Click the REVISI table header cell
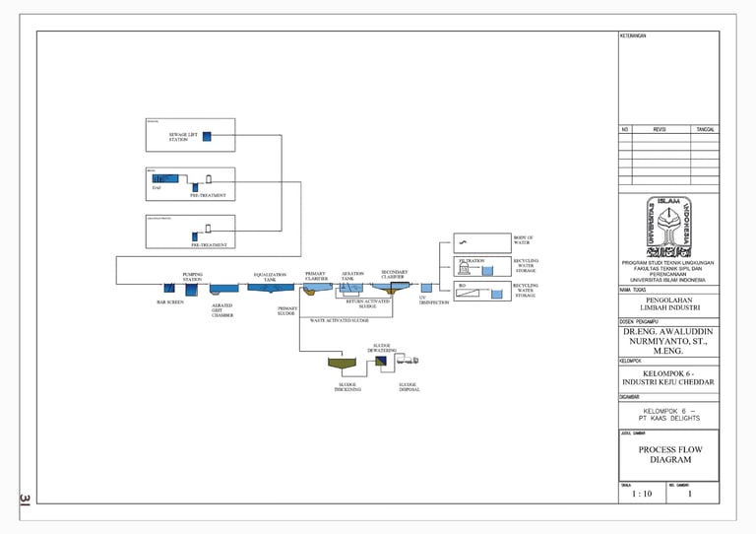This screenshot has height=534, width=756. coord(661,130)
